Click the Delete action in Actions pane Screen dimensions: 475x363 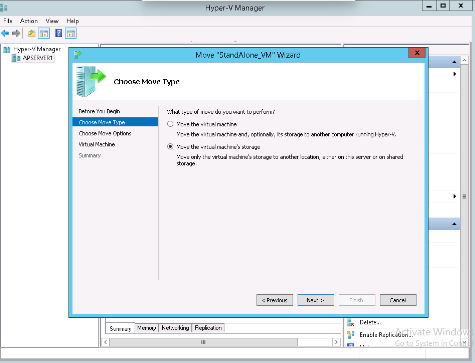coord(369,322)
